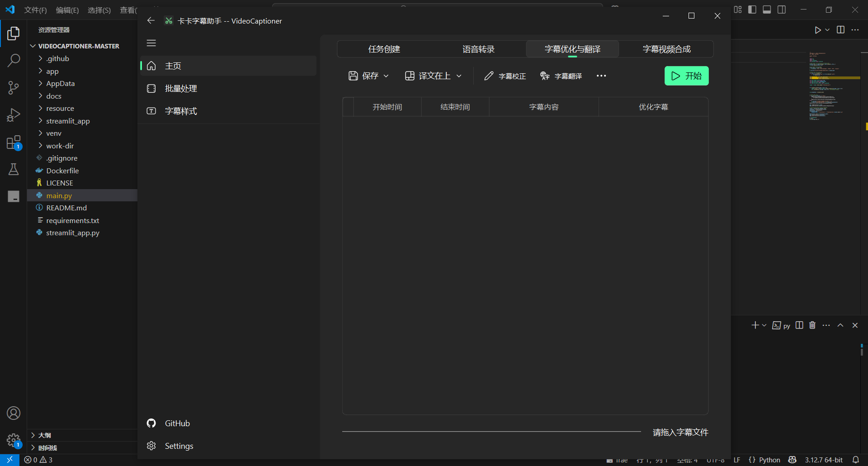
Task: Split the terminal panel
Action: (x=798, y=325)
